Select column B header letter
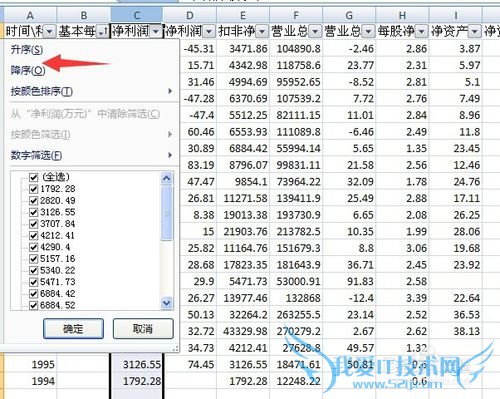Image resolution: width=500 pixels, height=399 pixels. [x=84, y=15]
